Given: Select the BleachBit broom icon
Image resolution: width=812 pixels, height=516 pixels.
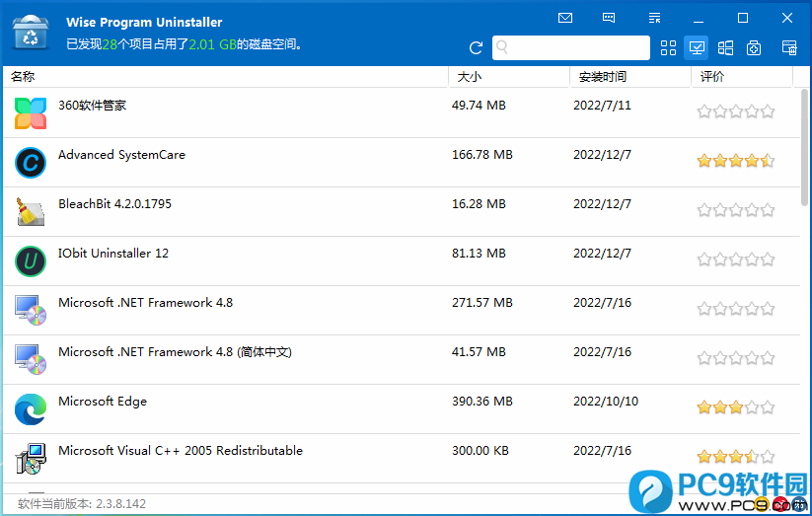Looking at the screenshot, I should point(31,212).
